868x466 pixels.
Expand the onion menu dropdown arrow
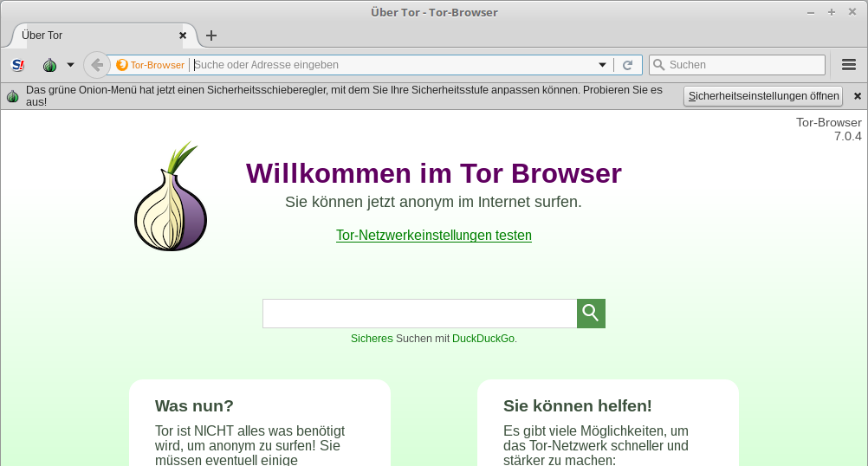(70, 65)
